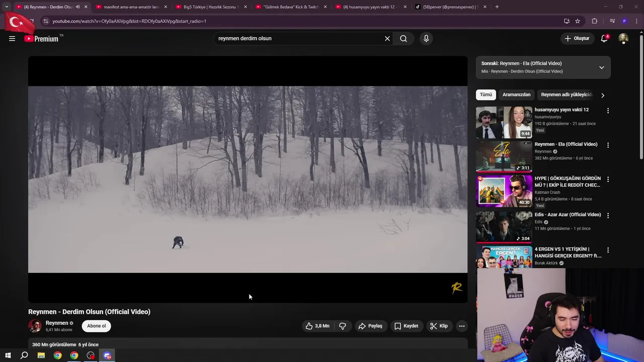Open options menu for husamyuyu yayın vakti video
Viewport: 644px width, 362px height.
[608, 111]
